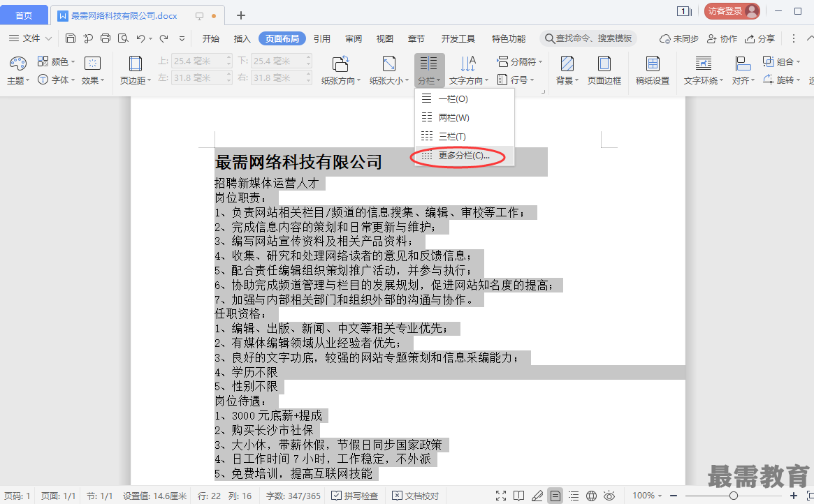Open the 章节 ribbon tab

pyautogui.click(x=416, y=38)
